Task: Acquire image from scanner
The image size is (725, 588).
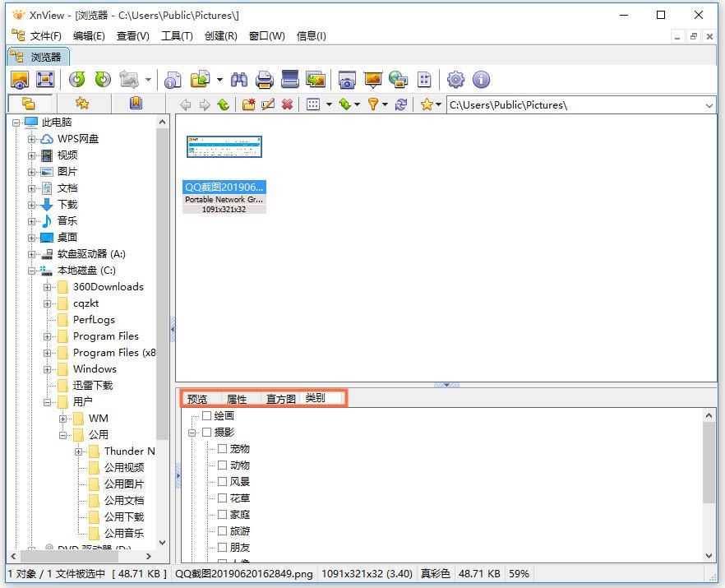Action: click(x=290, y=80)
